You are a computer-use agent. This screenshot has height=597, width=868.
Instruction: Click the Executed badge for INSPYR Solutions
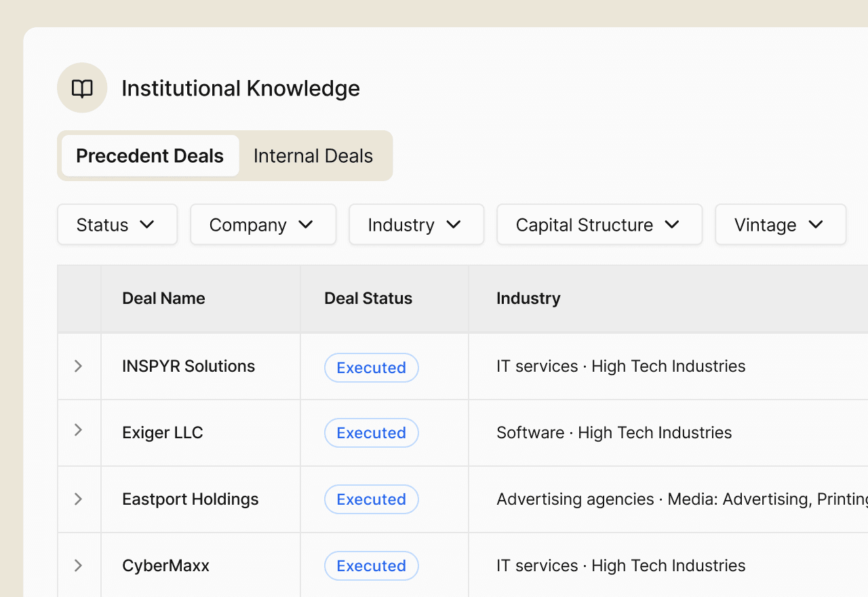tap(372, 368)
